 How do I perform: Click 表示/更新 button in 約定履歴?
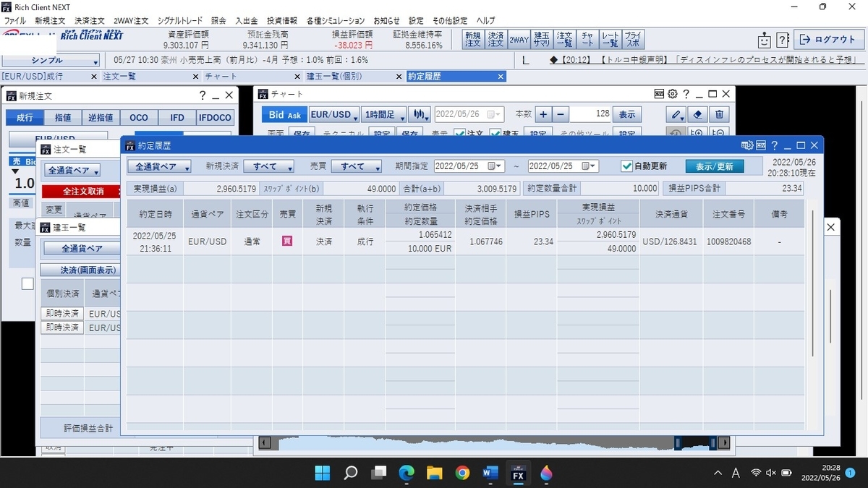(x=715, y=166)
